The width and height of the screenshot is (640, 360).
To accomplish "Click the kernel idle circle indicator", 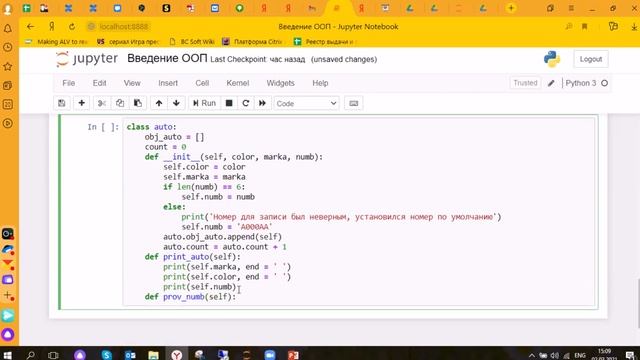I will [604, 83].
